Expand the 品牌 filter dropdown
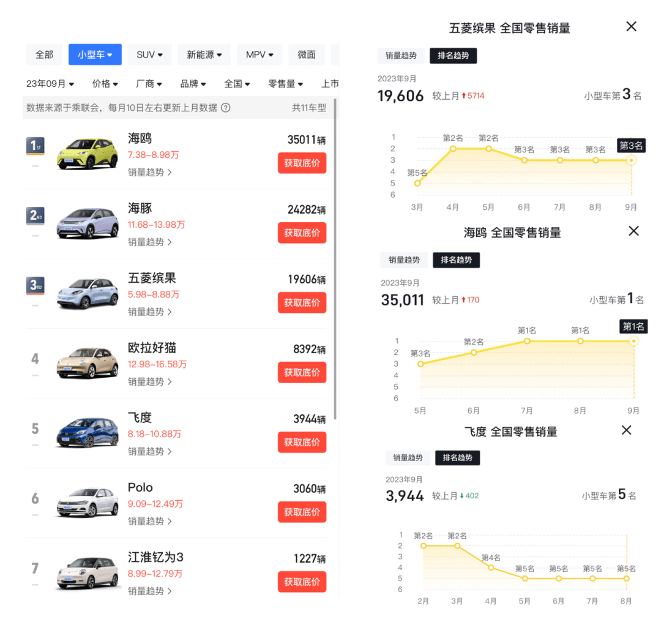 [193, 84]
